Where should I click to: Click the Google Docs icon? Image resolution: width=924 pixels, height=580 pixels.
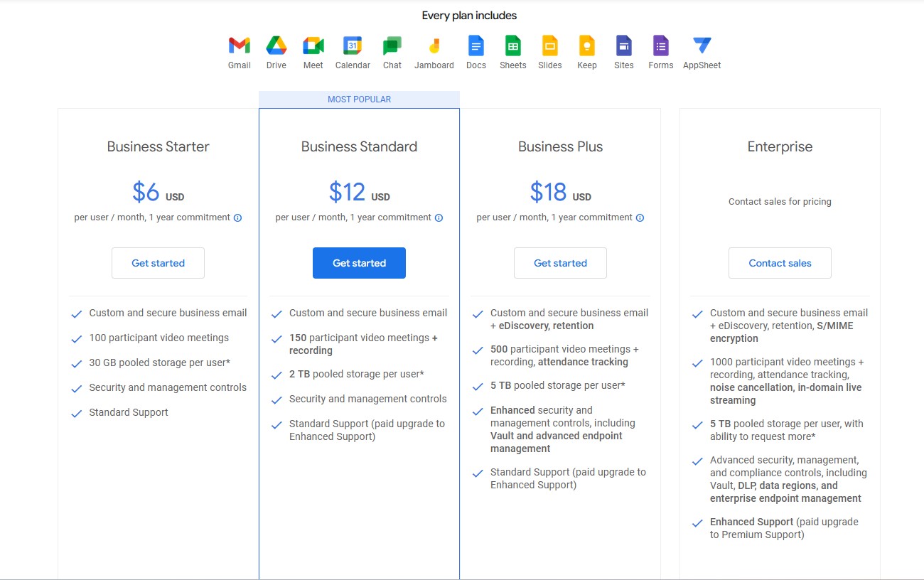[x=476, y=46]
